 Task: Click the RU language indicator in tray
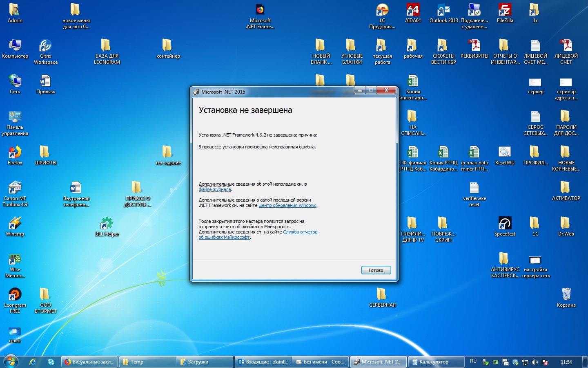coord(473,361)
